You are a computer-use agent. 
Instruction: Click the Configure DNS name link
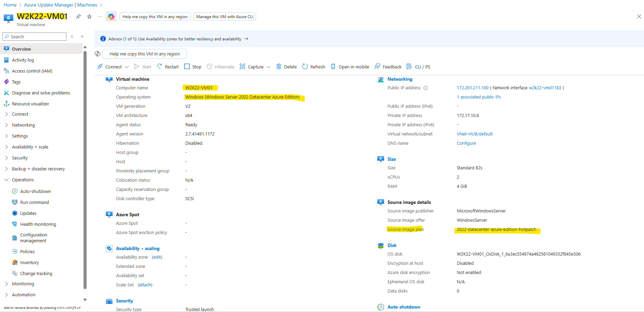pos(466,143)
